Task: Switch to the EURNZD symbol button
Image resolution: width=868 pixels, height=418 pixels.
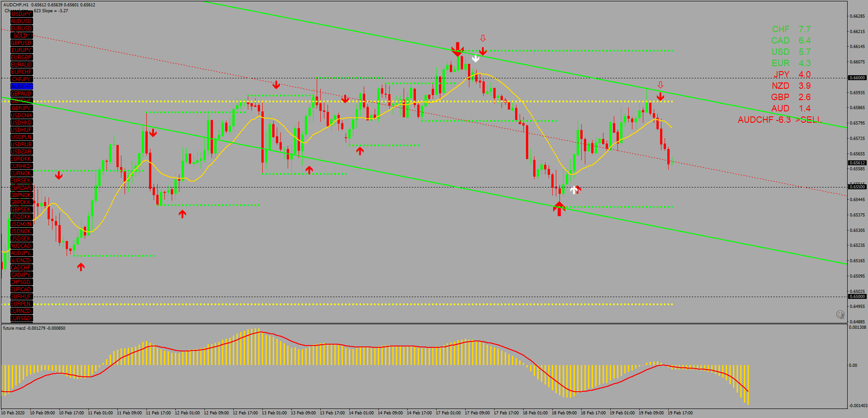Action: tap(22, 311)
